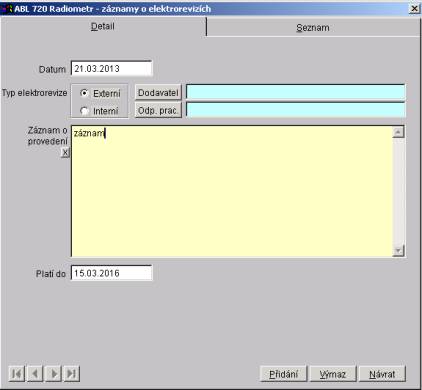Go to first record navigation icon
Screen dimensions: 422x390
coord(17,374)
